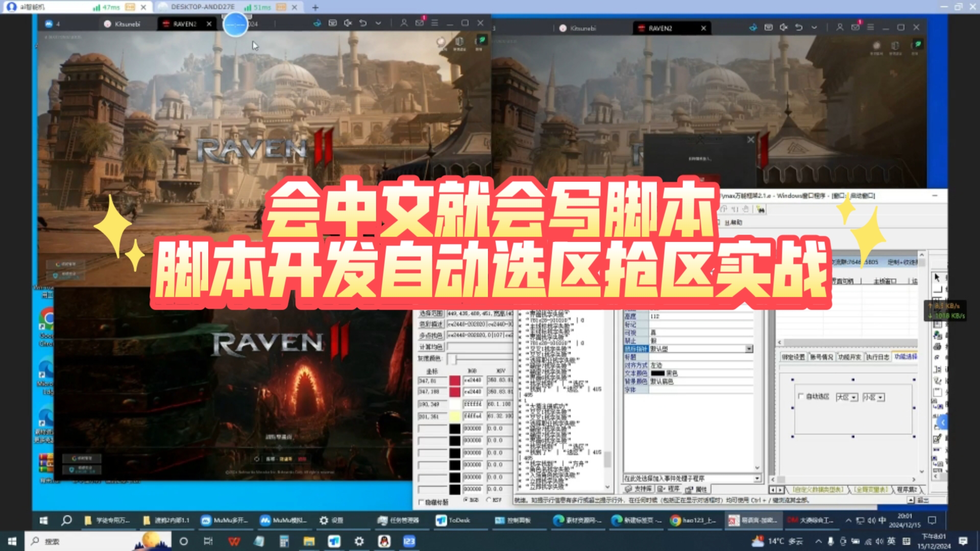This screenshot has height=551, width=980.
Task: Toggle the 自动选区 checkbox in the form designer
Action: pos(800,396)
